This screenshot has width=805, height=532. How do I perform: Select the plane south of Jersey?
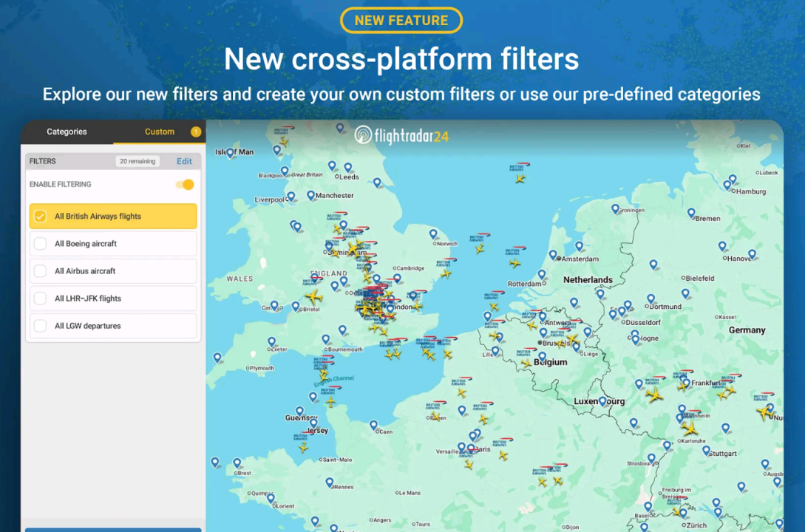click(303, 449)
